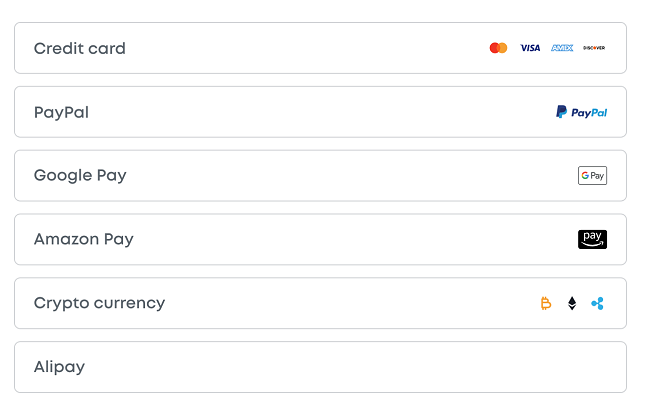This screenshot has width=650, height=418.
Task: Select the Amazon Pay option label
Action: [84, 240]
